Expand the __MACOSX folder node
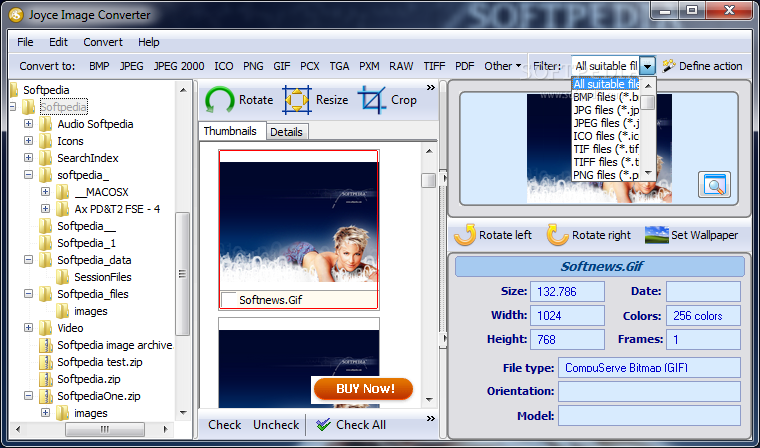This screenshot has width=760, height=448. click(x=46, y=192)
